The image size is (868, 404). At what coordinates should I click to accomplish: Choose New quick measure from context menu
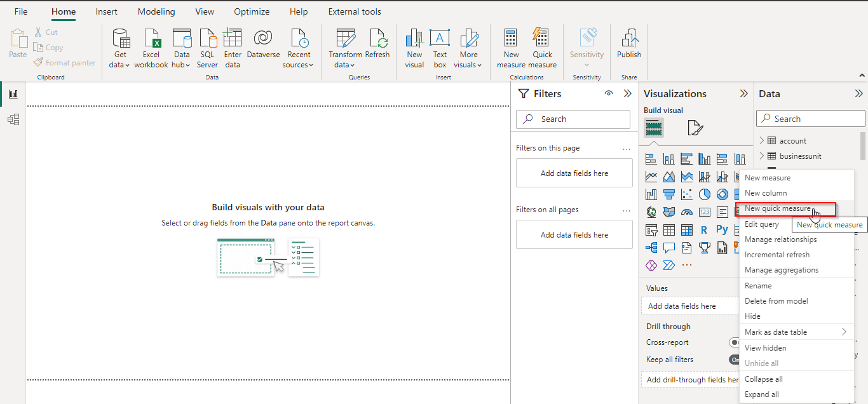tap(778, 208)
